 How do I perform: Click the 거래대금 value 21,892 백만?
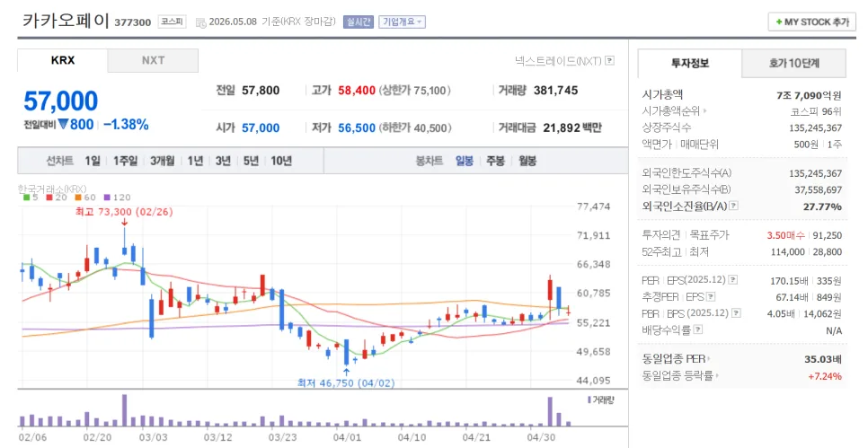pyautogui.click(x=571, y=127)
